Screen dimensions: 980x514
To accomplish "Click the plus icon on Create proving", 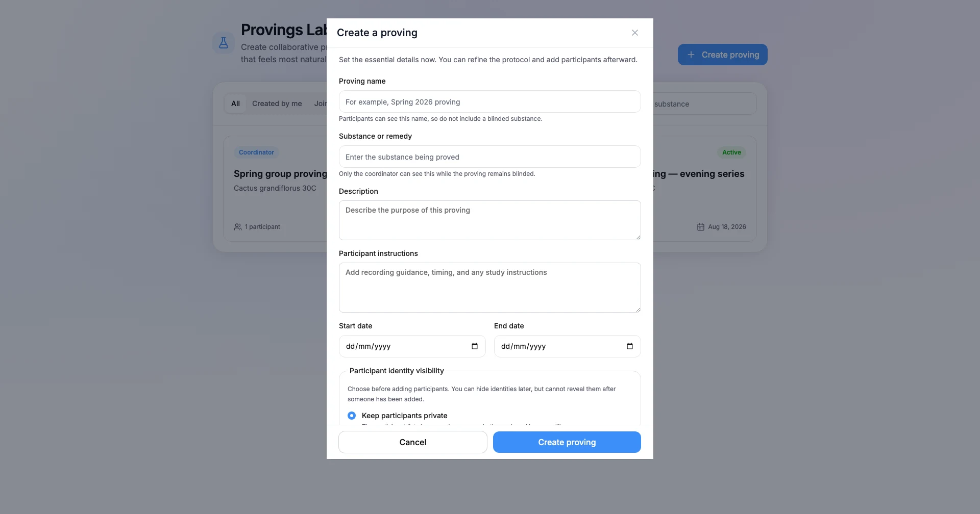I will click(691, 55).
